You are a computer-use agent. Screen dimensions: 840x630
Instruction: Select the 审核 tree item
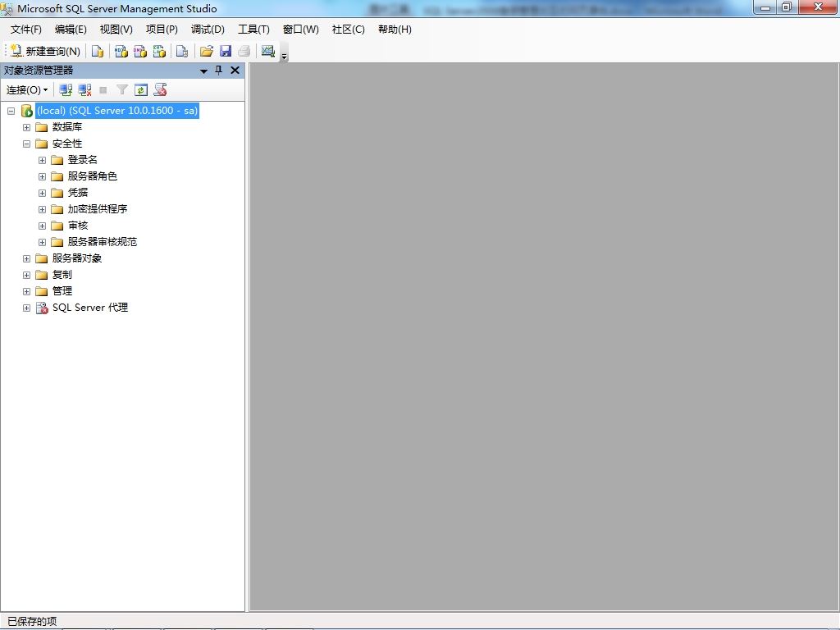point(78,226)
